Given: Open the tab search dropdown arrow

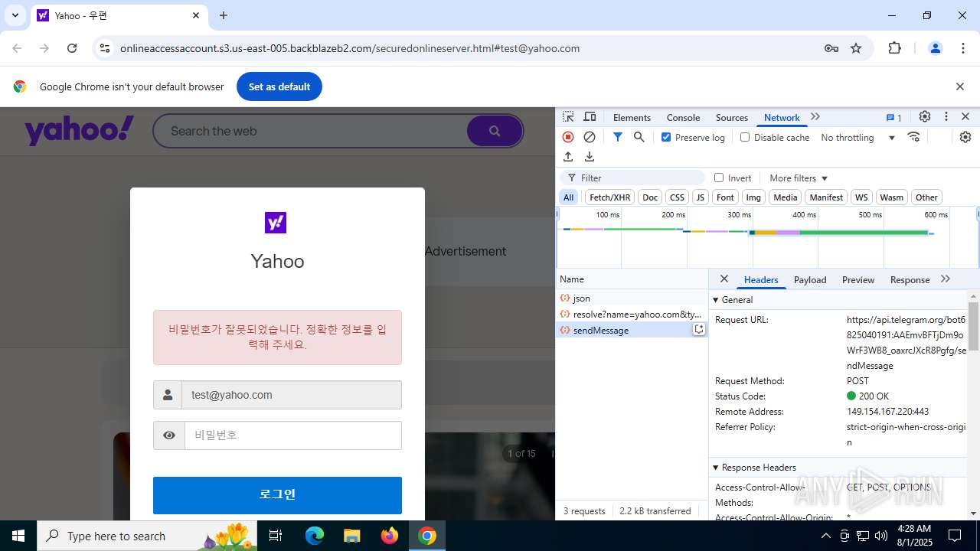Looking at the screenshot, I should click(15, 15).
